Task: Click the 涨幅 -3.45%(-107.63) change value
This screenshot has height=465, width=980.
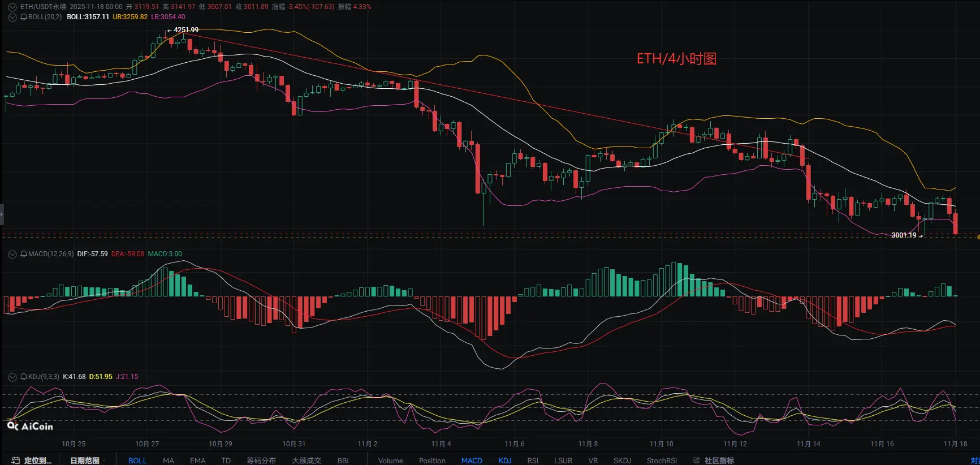Action: tap(303, 7)
